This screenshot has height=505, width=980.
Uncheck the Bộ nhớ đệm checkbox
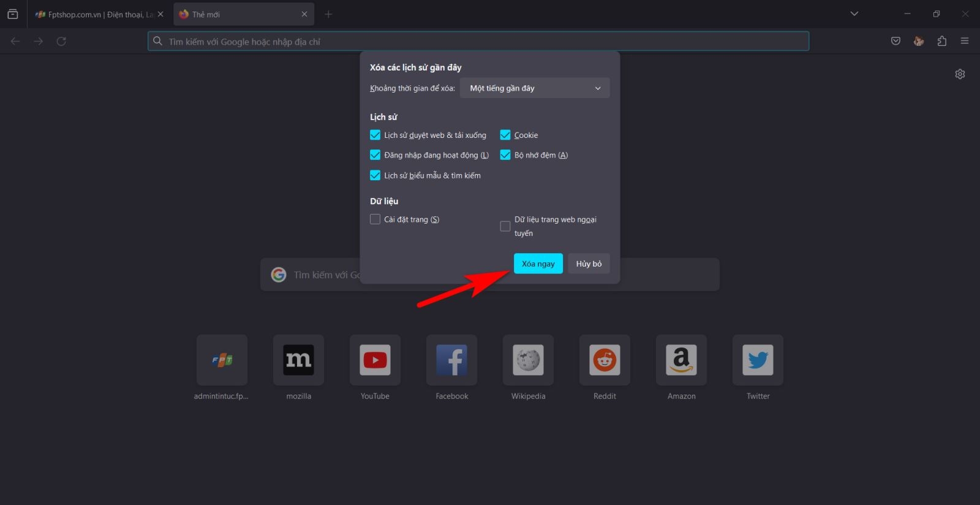505,155
